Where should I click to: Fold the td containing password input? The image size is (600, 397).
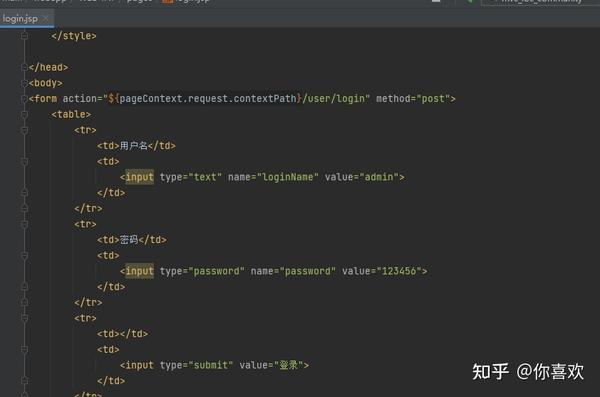coord(24,256)
